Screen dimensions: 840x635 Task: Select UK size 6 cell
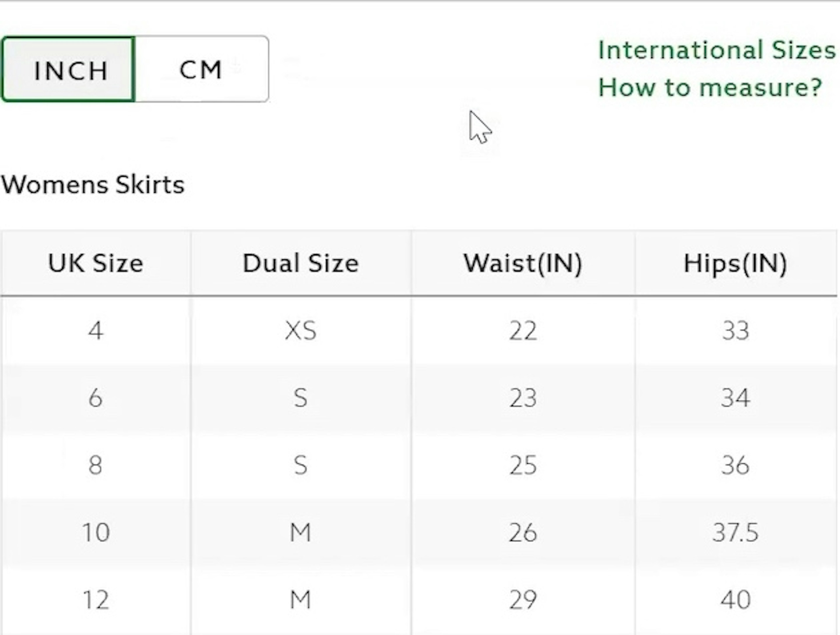tap(96, 398)
